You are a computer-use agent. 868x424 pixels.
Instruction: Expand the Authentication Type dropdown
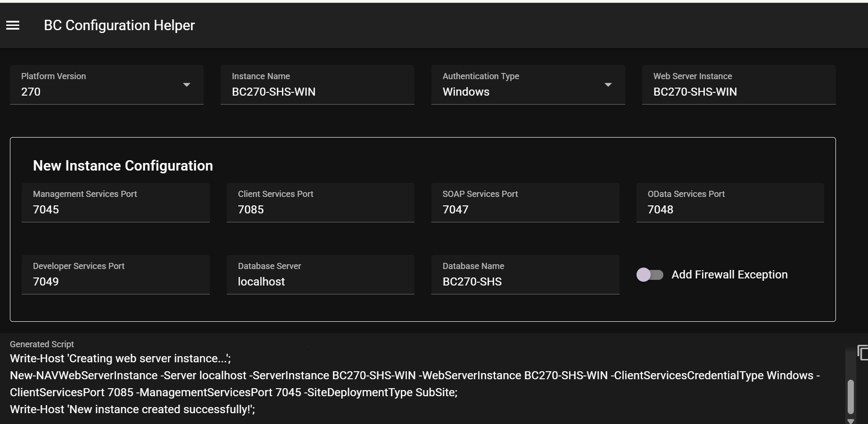(528, 85)
